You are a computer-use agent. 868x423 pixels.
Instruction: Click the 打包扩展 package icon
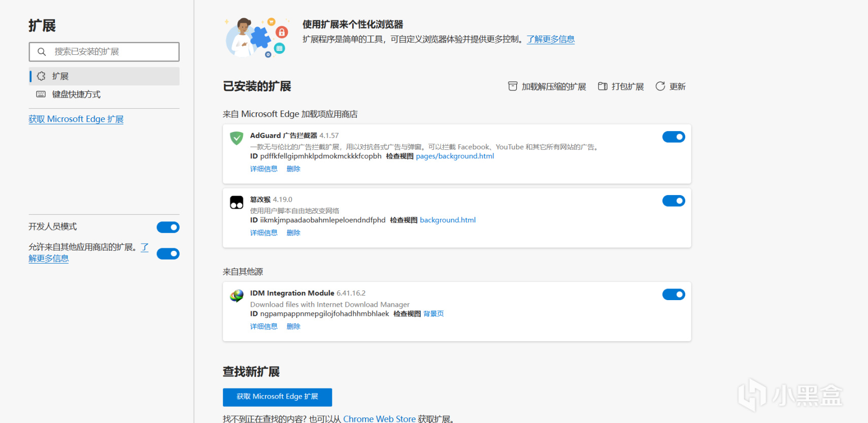[x=603, y=86]
